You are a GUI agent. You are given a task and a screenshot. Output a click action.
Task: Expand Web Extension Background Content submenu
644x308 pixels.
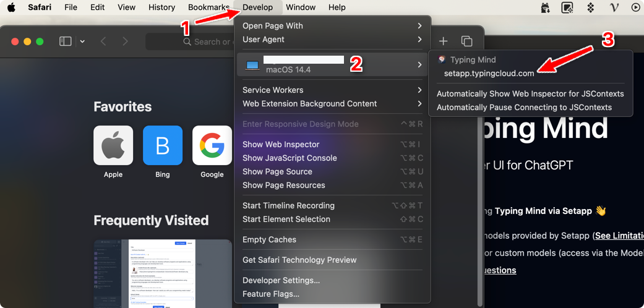[332, 103]
